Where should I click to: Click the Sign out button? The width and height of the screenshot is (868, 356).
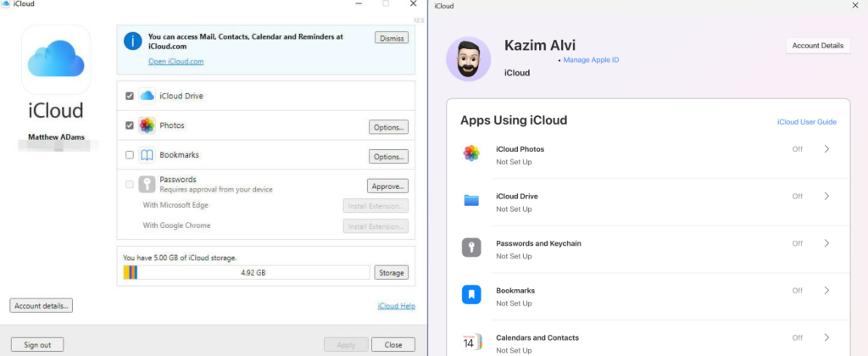point(37,344)
